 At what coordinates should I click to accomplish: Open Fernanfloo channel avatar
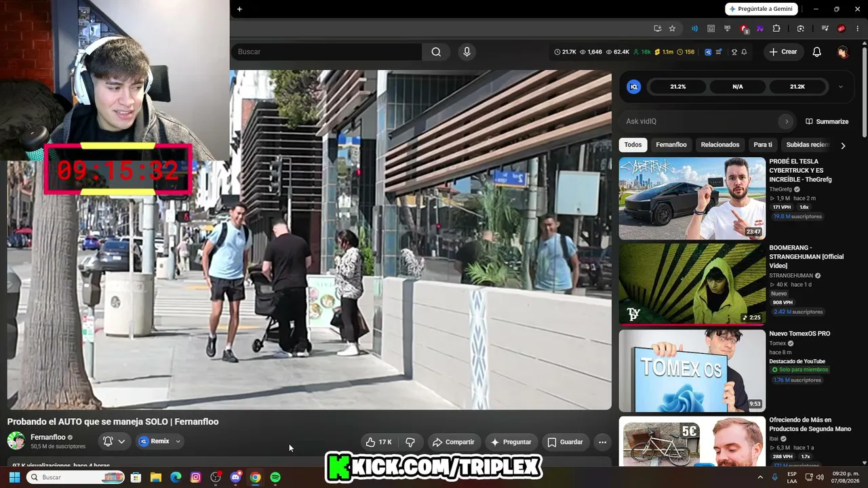pyautogui.click(x=16, y=441)
